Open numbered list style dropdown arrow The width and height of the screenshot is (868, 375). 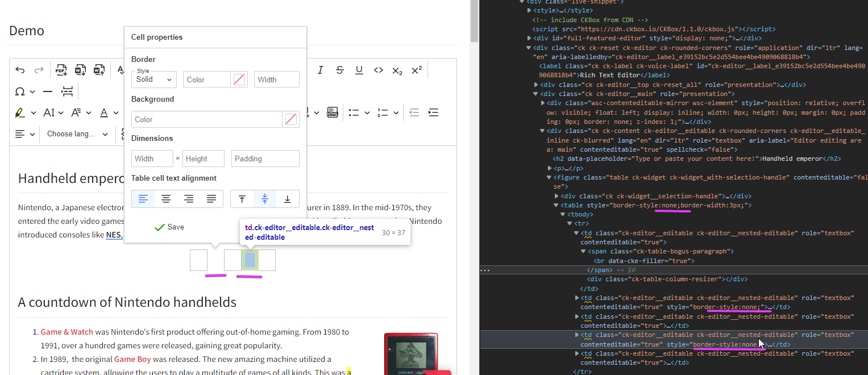click(x=396, y=113)
